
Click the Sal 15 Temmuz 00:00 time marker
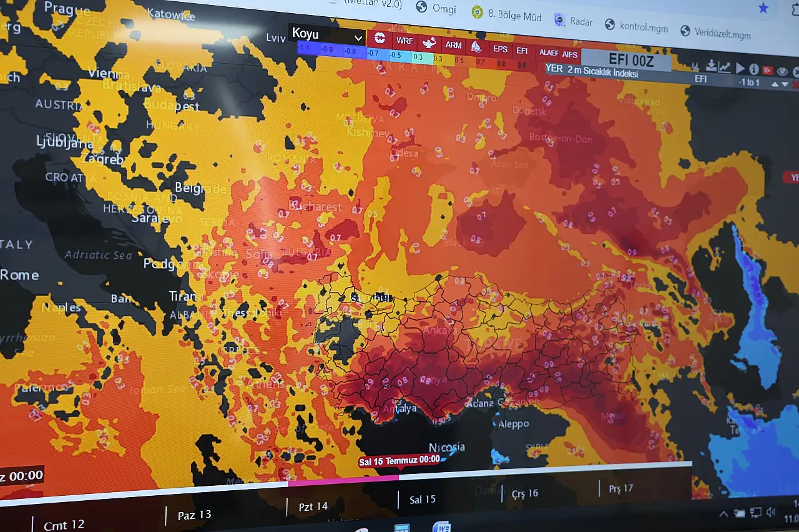pyautogui.click(x=399, y=461)
